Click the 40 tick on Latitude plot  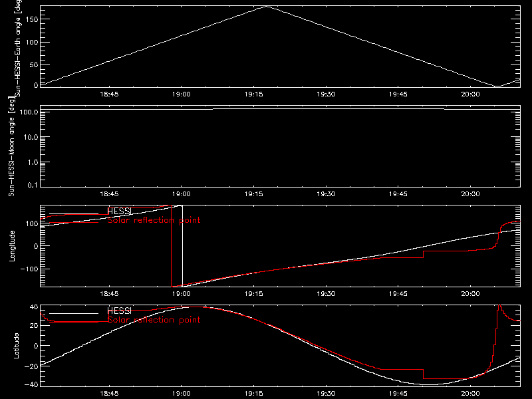tap(34, 307)
